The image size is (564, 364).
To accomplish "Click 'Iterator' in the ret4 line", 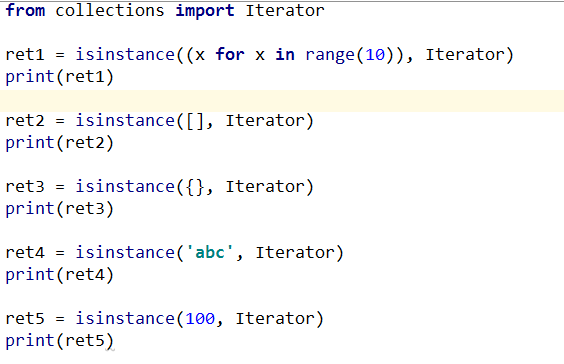I will tap(295, 252).
